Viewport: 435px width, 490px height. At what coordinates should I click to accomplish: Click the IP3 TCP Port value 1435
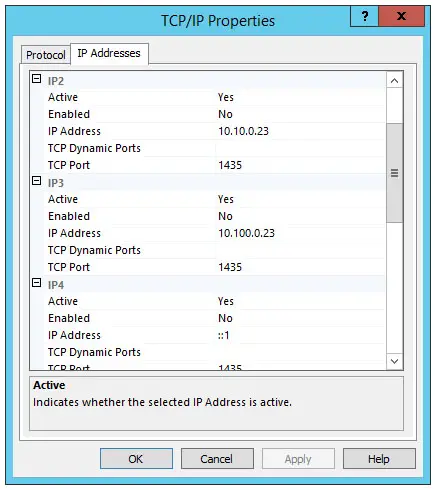tap(301, 267)
